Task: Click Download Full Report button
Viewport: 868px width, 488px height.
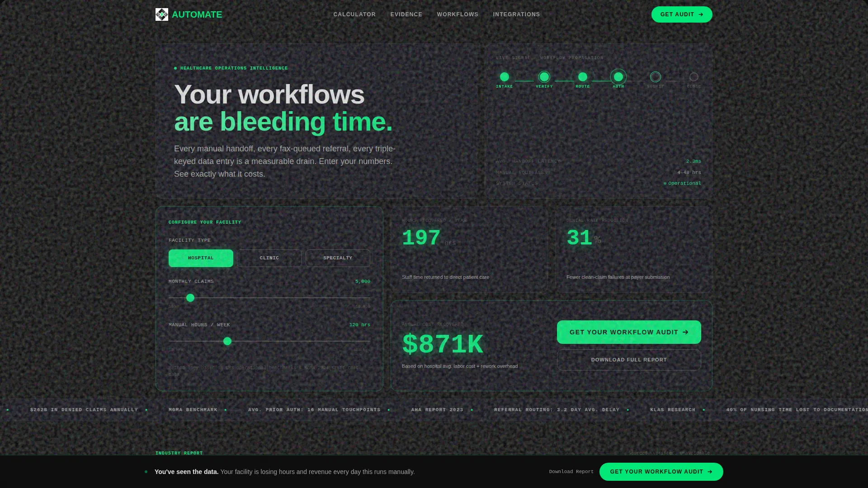Action: coord(629,360)
